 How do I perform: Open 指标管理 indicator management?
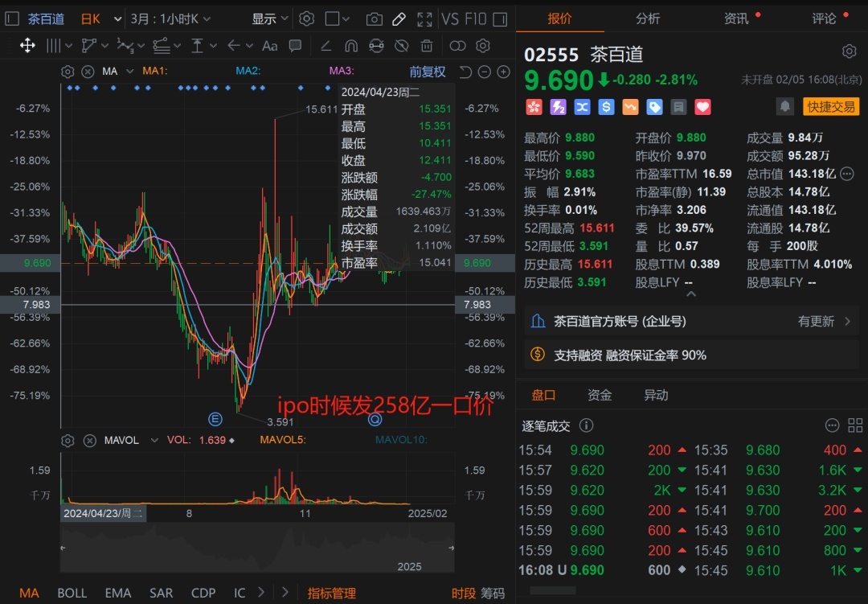331,593
